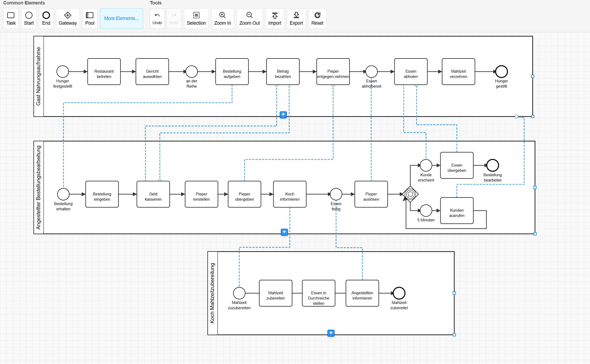Screen dimensions: 590x364
Task: Select the Task element tool
Action: coord(11,19)
